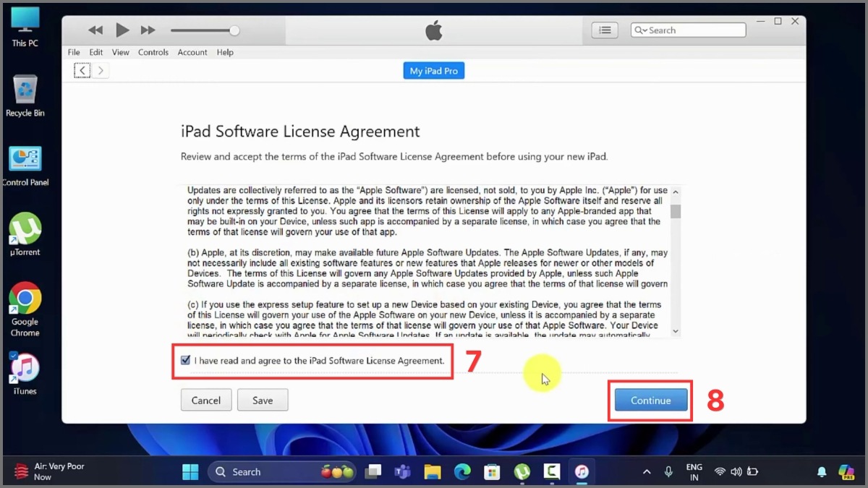Image resolution: width=868 pixels, height=488 pixels.
Task: Open the Controls menu
Action: click(x=153, y=52)
